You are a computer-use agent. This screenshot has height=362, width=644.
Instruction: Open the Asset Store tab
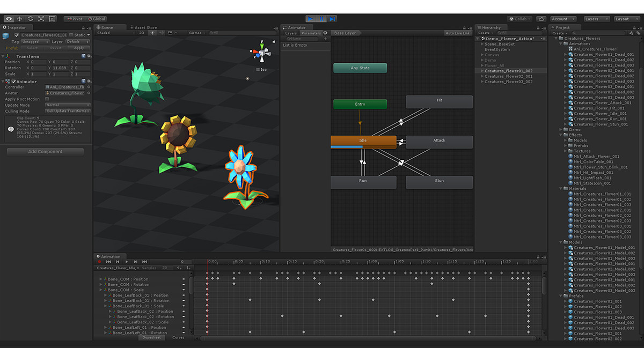(147, 27)
